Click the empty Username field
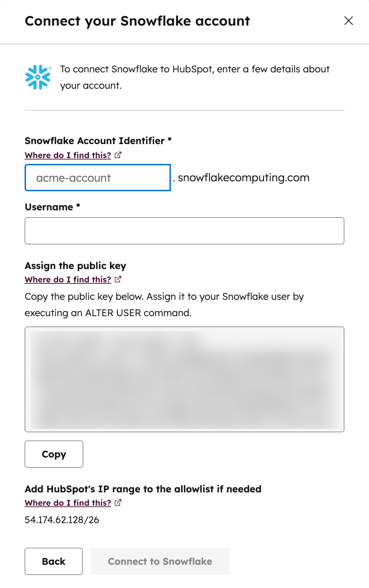Image resolution: width=369 pixels, height=588 pixels. (x=184, y=231)
